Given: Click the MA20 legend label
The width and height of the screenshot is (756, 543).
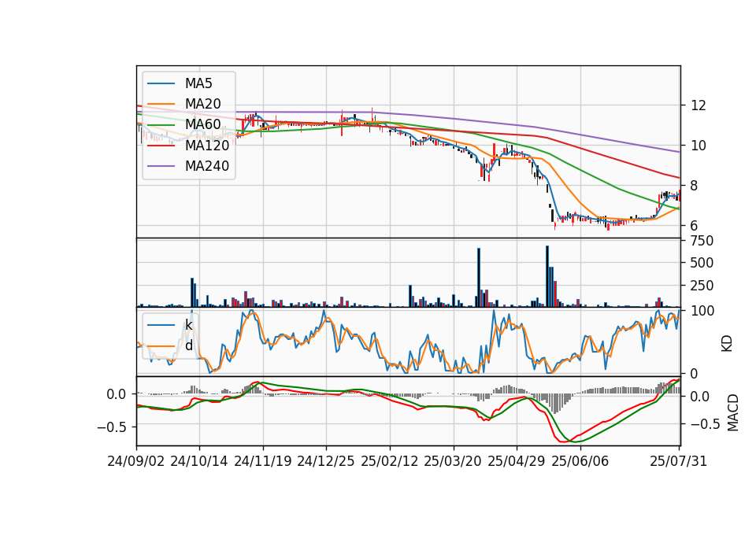Looking at the screenshot, I should click(202, 104).
